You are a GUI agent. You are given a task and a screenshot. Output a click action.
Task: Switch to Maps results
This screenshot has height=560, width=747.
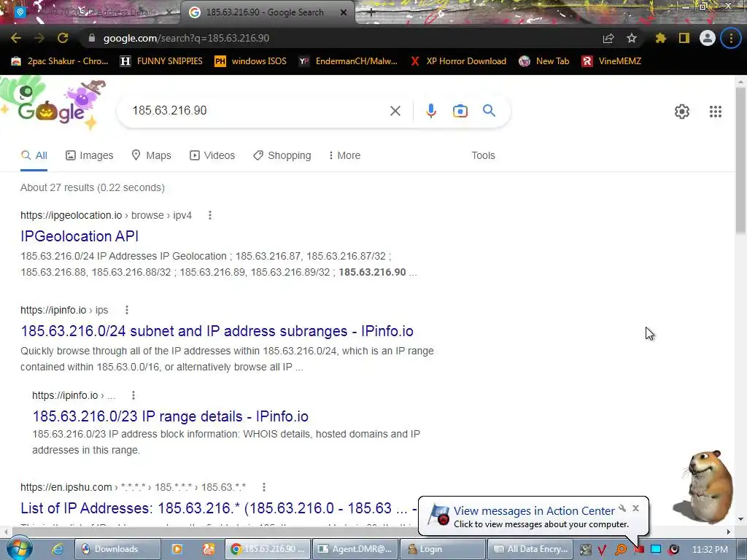[x=151, y=155]
